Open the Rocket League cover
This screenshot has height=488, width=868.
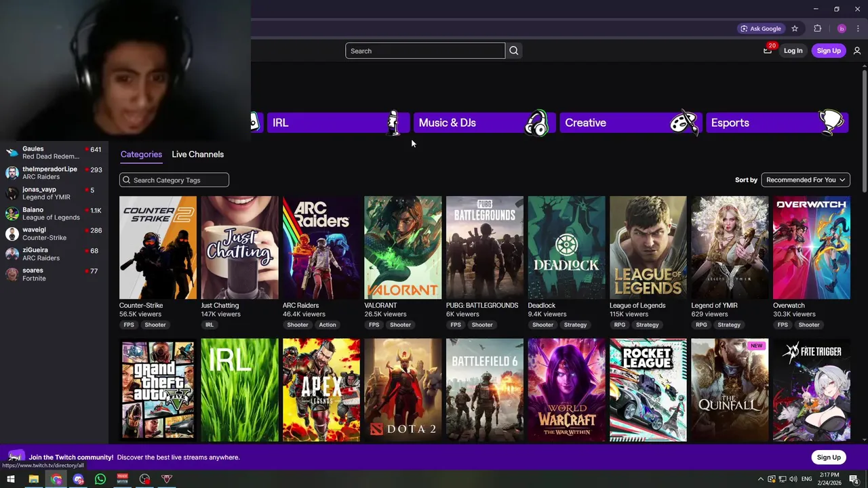(x=648, y=390)
